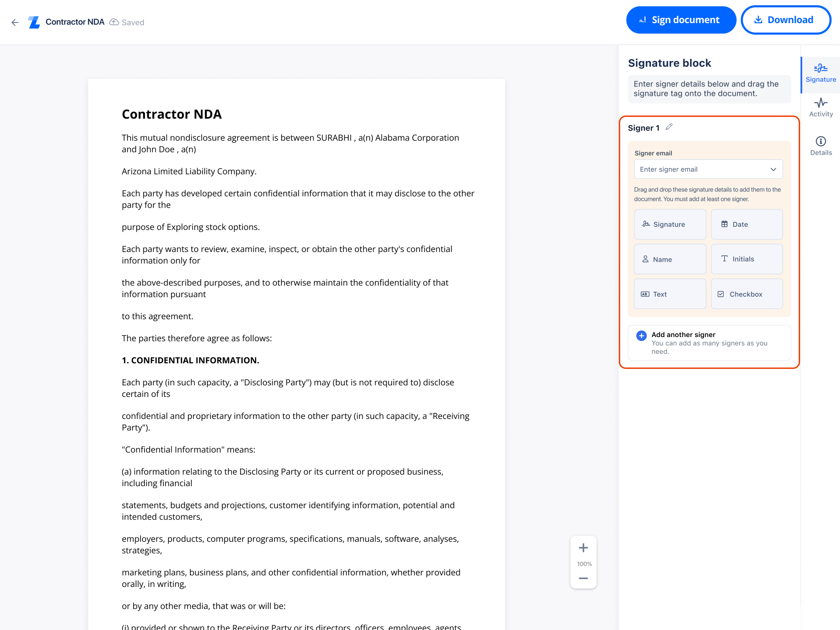
Task: Click the back arrow icon
Action: [x=15, y=22]
